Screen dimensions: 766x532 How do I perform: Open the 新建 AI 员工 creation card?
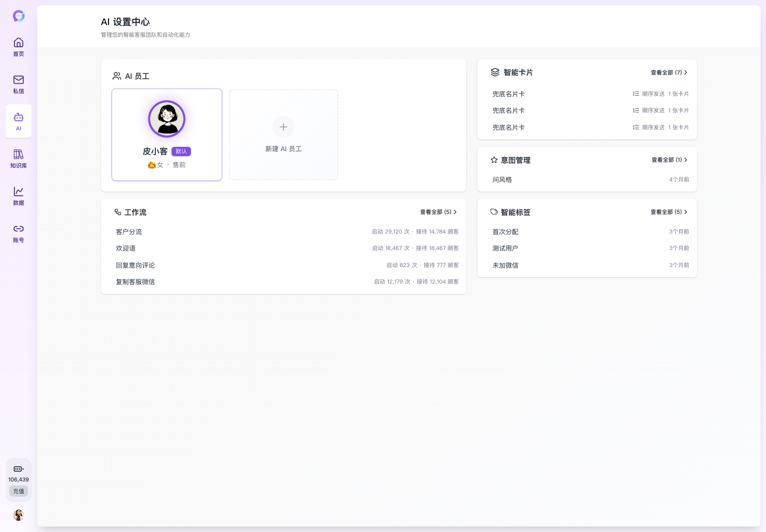284,135
